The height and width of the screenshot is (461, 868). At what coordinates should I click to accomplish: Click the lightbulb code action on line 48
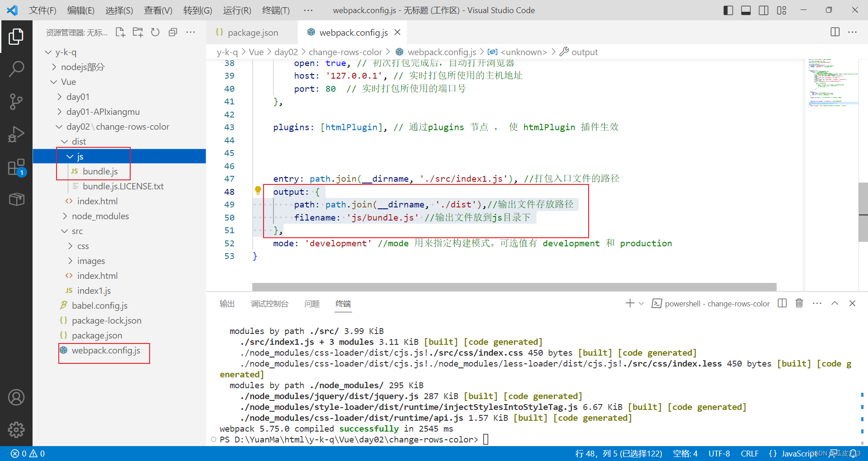258,191
